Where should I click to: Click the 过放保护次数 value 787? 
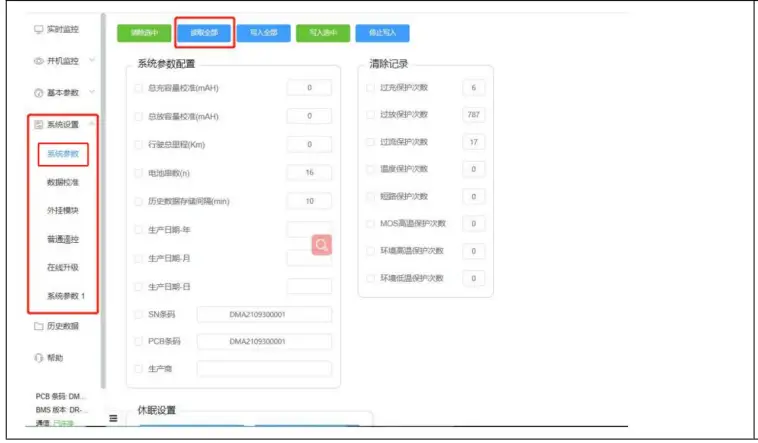474,115
